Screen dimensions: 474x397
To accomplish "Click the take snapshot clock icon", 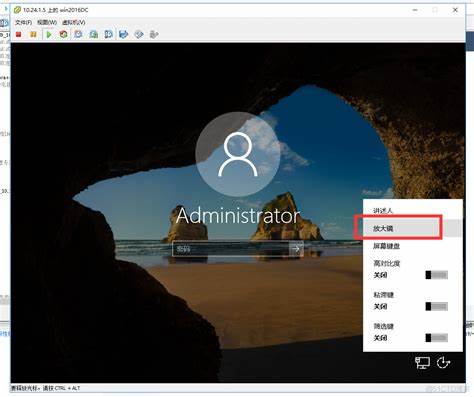I will (x=78, y=34).
